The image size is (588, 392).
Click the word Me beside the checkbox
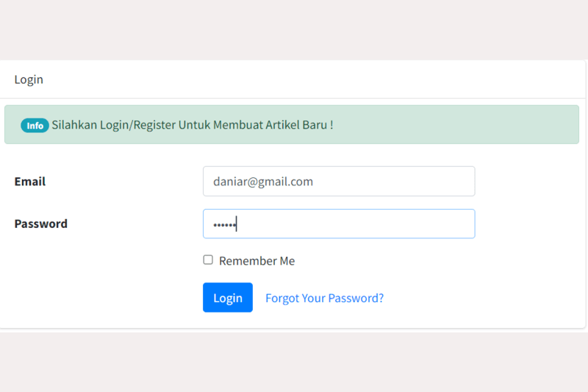pos(287,261)
